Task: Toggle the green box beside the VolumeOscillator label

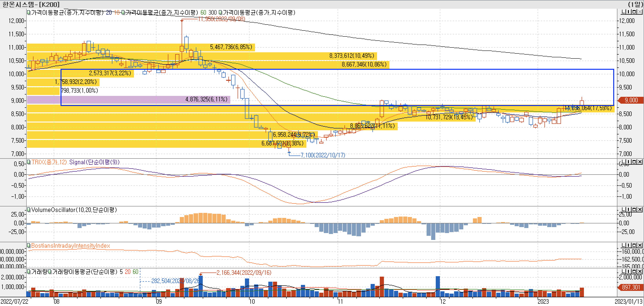Action: point(29,209)
